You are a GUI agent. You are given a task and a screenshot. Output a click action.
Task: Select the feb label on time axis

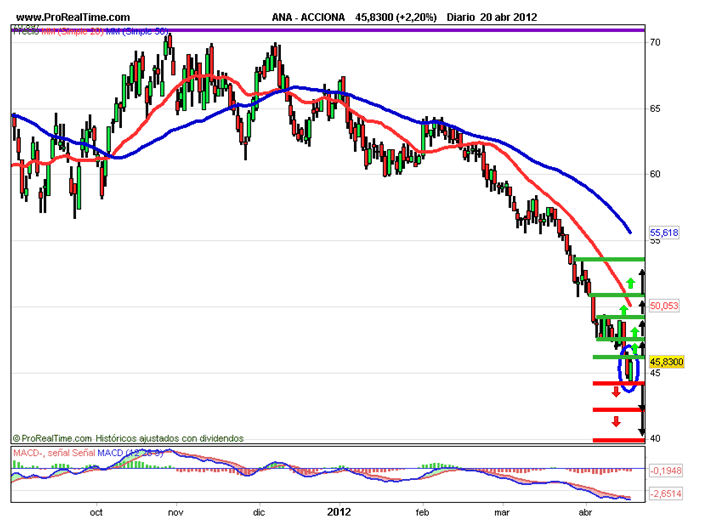click(x=422, y=512)
